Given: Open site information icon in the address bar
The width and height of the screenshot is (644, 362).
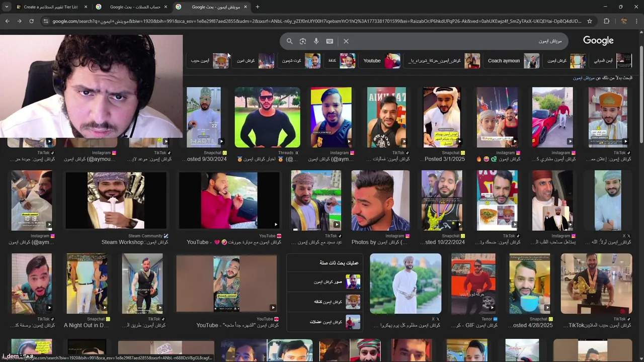Looking at the screenshot, I should tap(46, 21).
